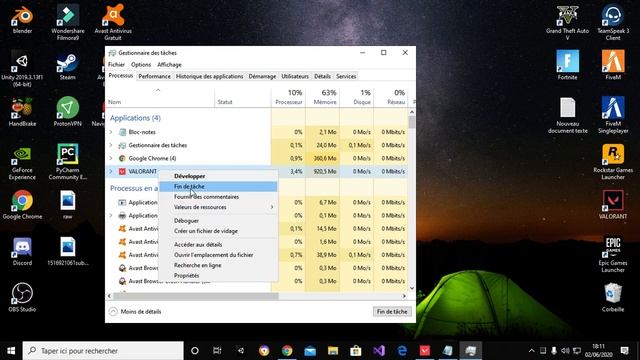This screenshot has width=640, height=360.
Task: Open GeForce Experience desktop icon
Action: [22, 162]
